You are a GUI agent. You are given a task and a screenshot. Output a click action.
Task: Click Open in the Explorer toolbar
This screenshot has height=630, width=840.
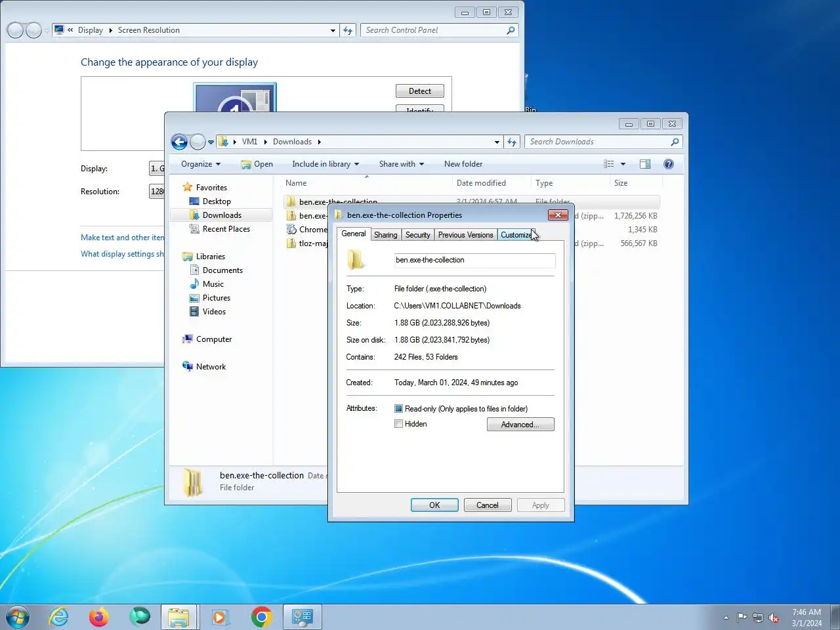tap(257, 164)
